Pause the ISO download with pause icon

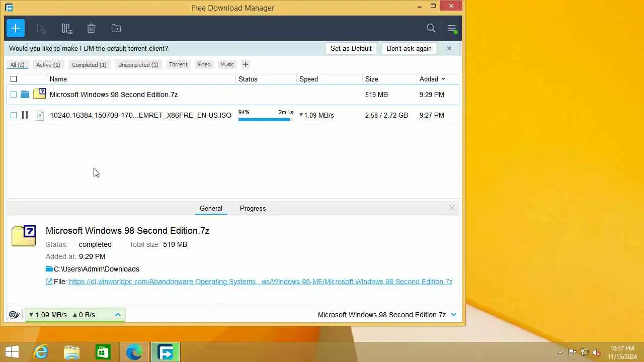25,115
